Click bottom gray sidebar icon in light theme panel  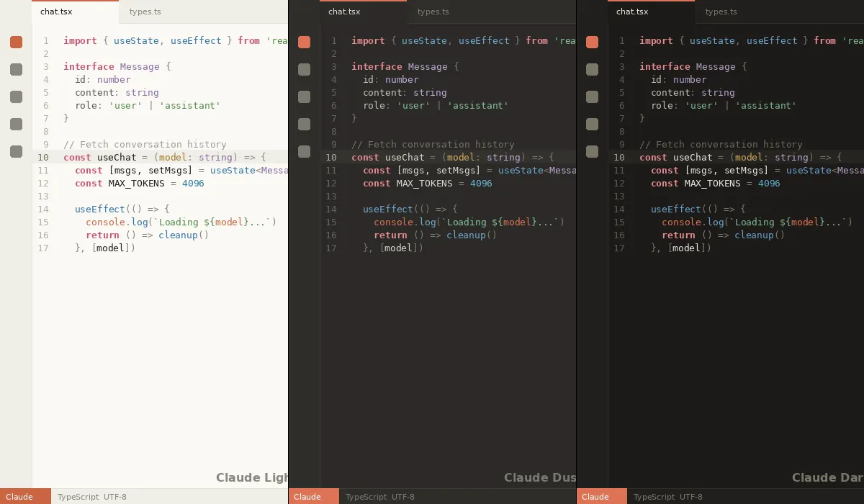(x=16, y=152)
